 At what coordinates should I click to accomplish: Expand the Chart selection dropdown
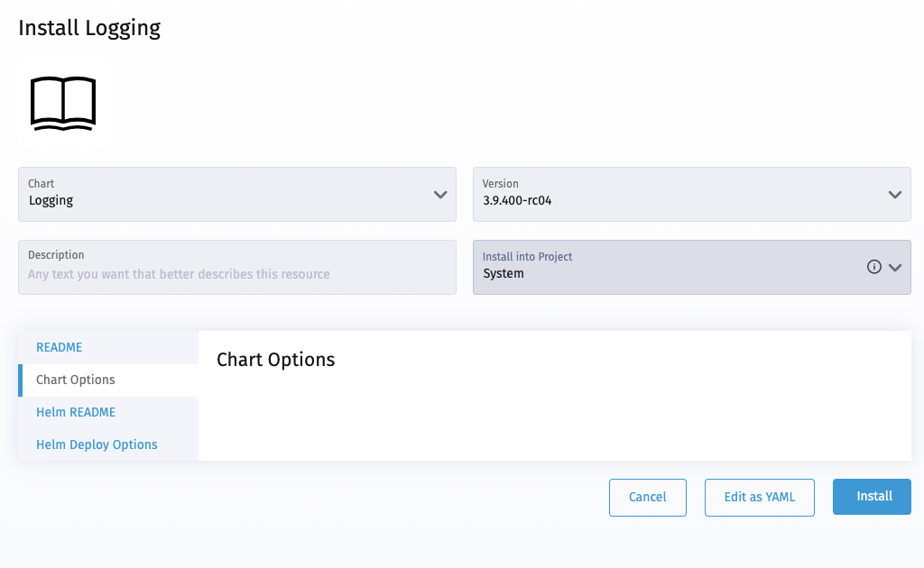click(x=236, y=194)
